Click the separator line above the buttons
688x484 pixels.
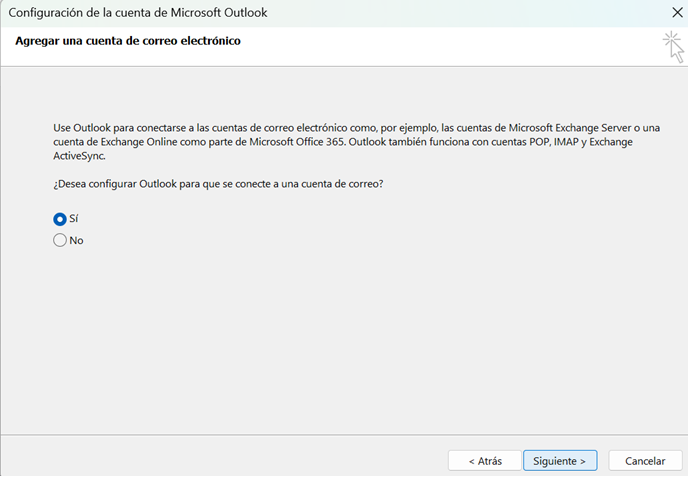344,435
